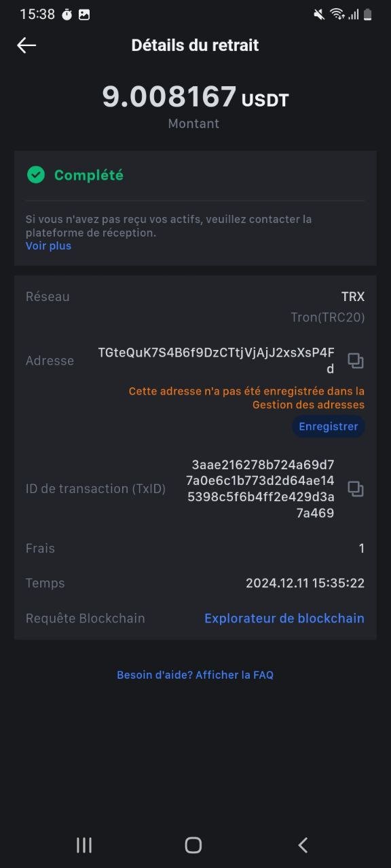Tap the Enregistrer button to save address
This screenshot has height=868, width=391.
329,427
